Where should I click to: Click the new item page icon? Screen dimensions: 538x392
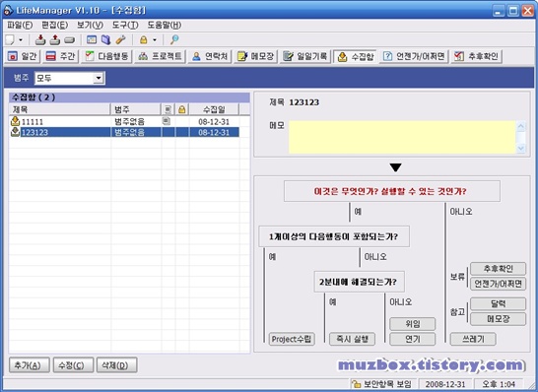click(10, 39)
